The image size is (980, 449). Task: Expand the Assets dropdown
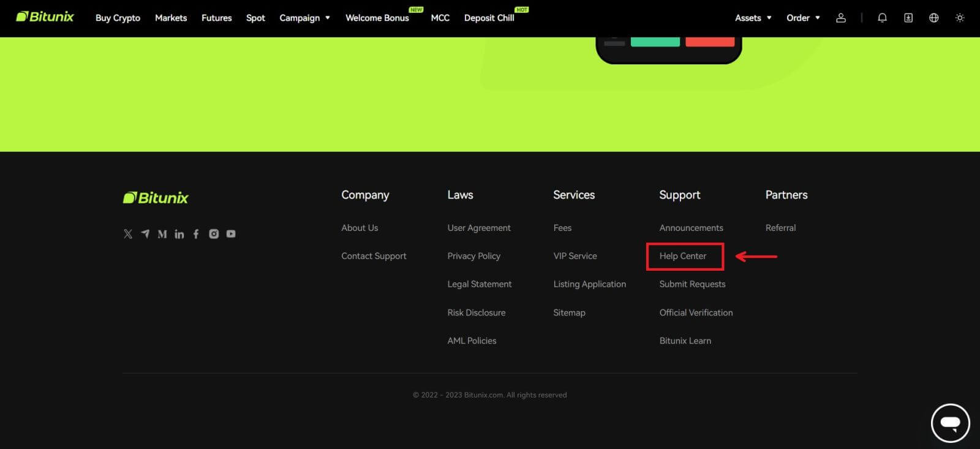(x=753, y=18)
